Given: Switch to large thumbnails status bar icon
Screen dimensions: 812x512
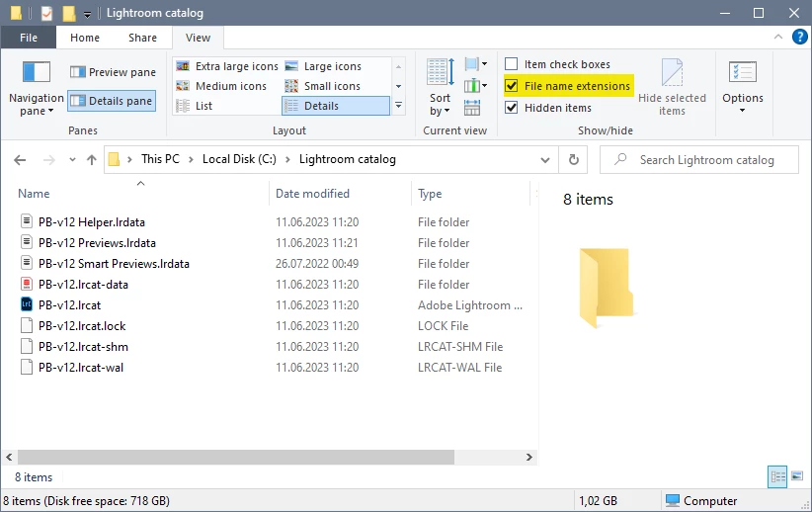Looking at the screenshot, I should [x=797, y=476].
